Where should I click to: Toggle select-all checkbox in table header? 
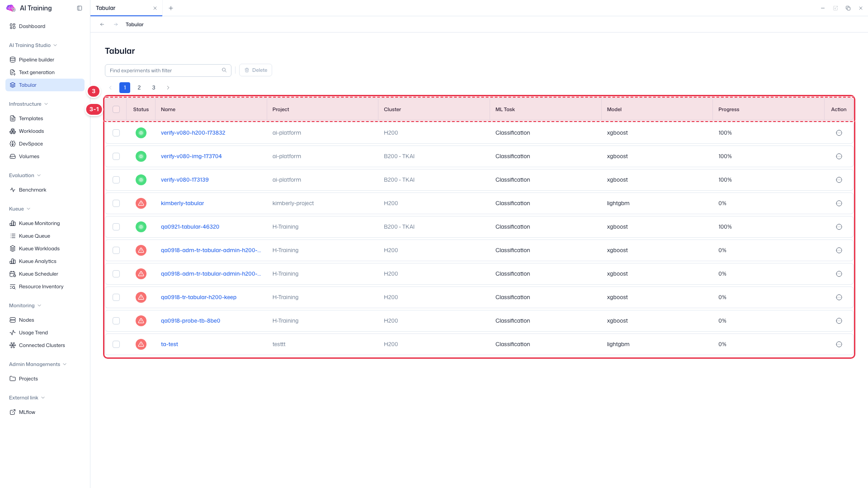pos(116,109)
